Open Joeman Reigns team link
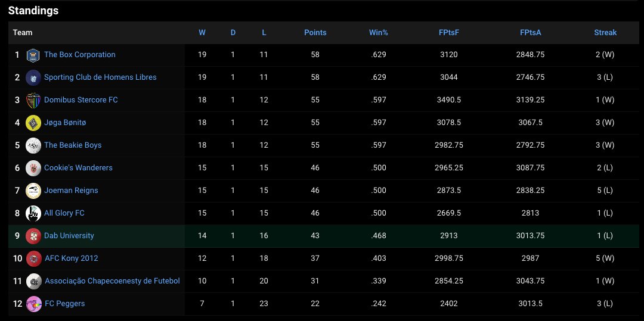 (x=71, y=190)
